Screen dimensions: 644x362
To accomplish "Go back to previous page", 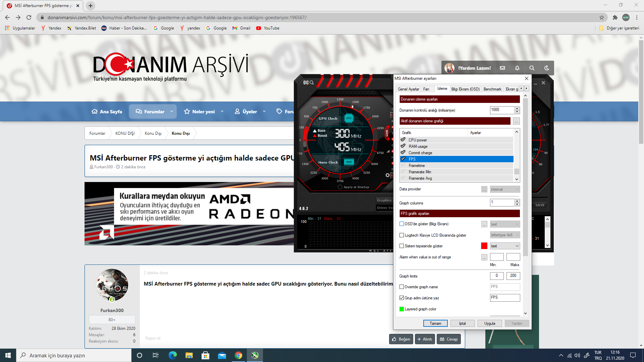I will tap(7, 17).
